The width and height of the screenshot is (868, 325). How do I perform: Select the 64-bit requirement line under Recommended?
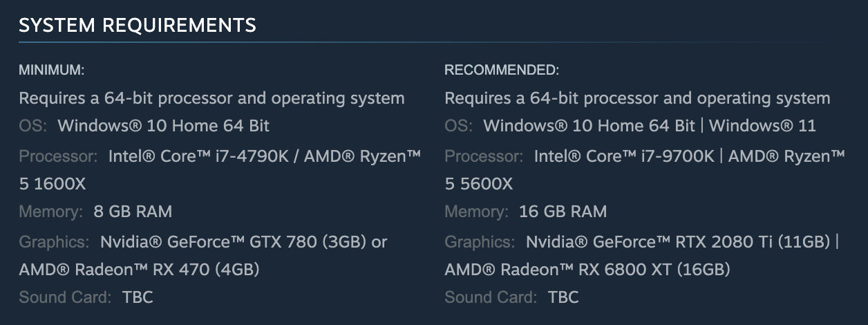pos(637,98)
